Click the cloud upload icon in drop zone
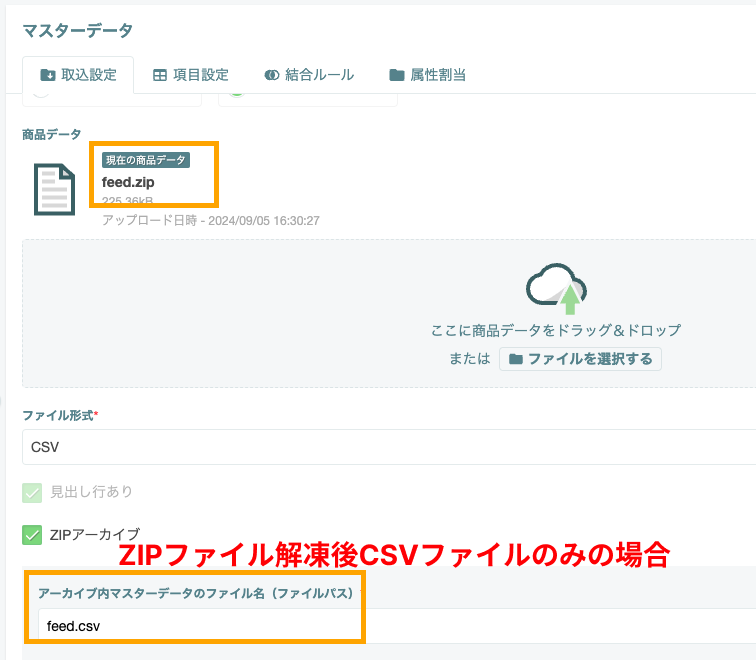Screen dimensions: 756x660 pyautogui.click(x=556, y=289)
